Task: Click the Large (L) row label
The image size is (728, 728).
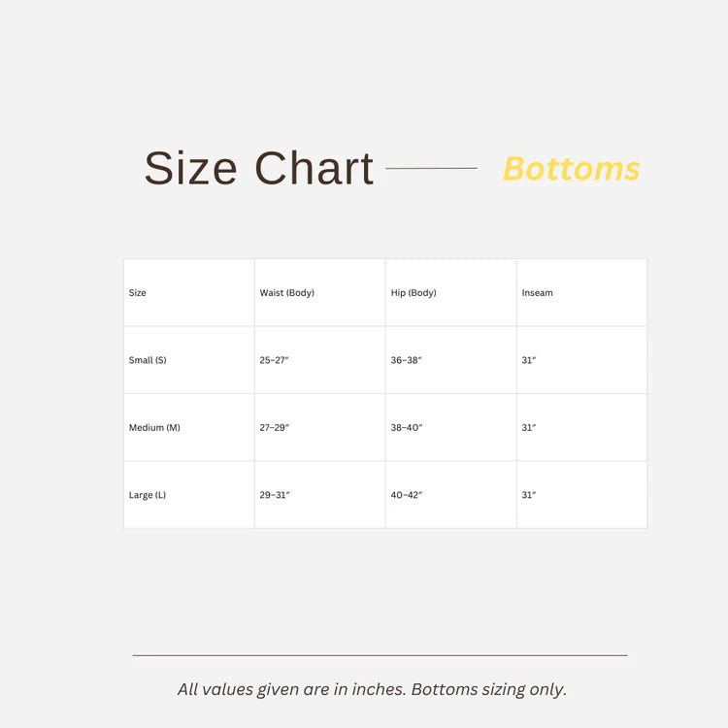Action: 148,494
